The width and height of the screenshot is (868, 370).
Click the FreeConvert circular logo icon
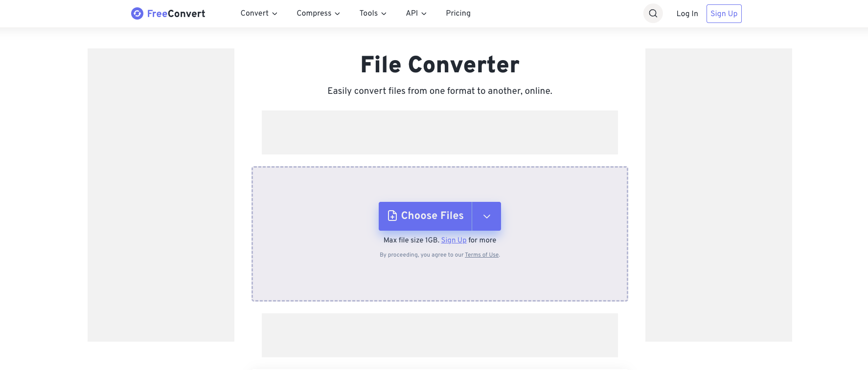coord(137,14)
